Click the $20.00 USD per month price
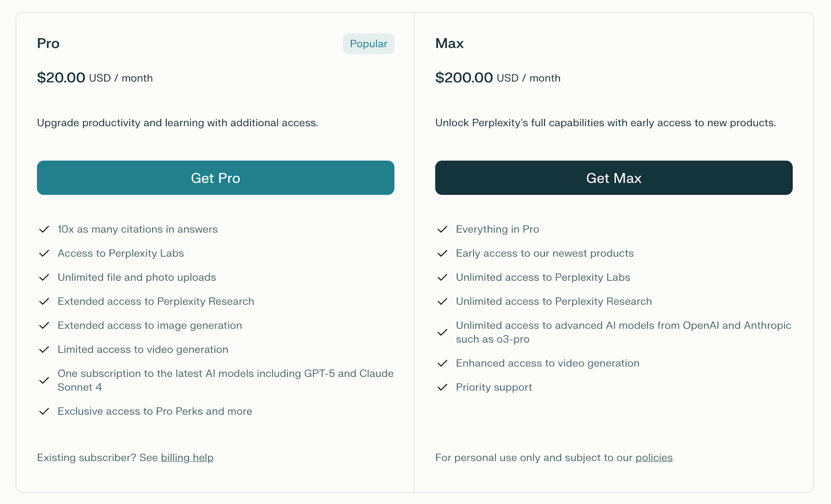831x504 pixels. pyautogui.click(x=95, y=78)
